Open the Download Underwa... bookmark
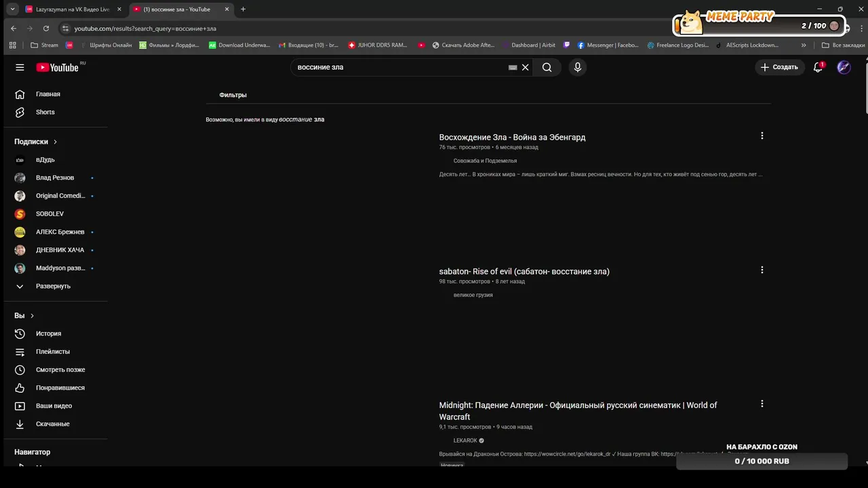 (239, 45)
